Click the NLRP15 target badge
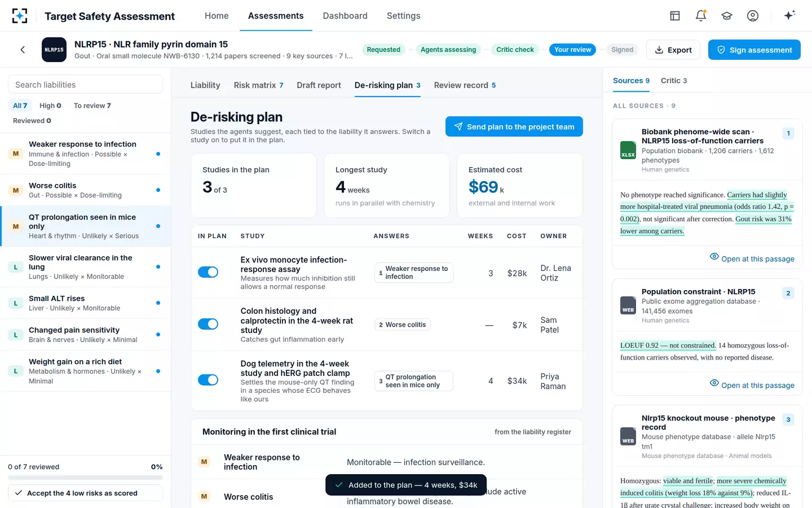 pyautogui.click(x=54, y=50)
